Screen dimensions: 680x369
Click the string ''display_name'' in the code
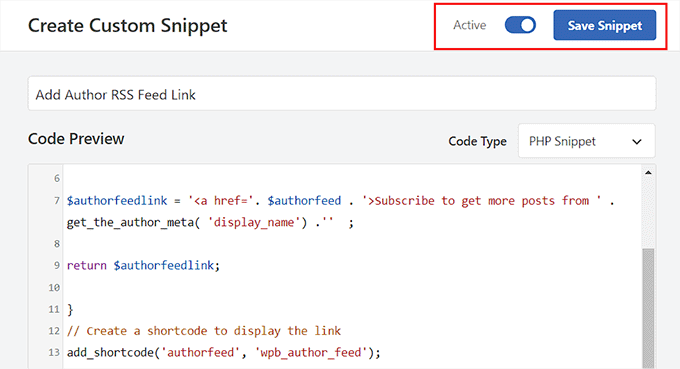tap(254, 222)
